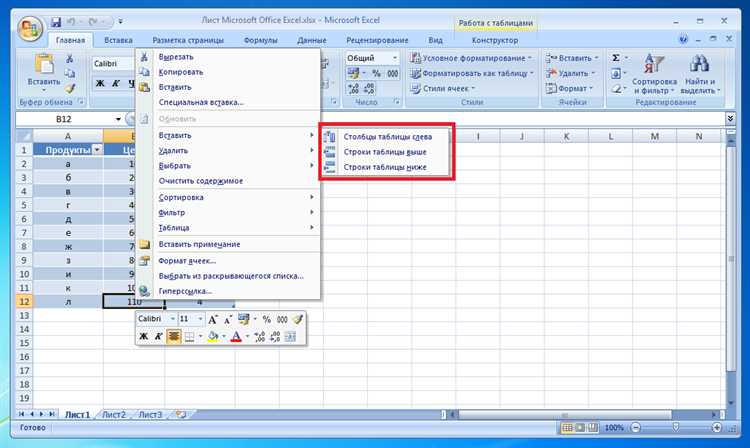Click the Sort and Filter icon
Viewport: 750px width, 448px height.
click(x=654, y=65)
